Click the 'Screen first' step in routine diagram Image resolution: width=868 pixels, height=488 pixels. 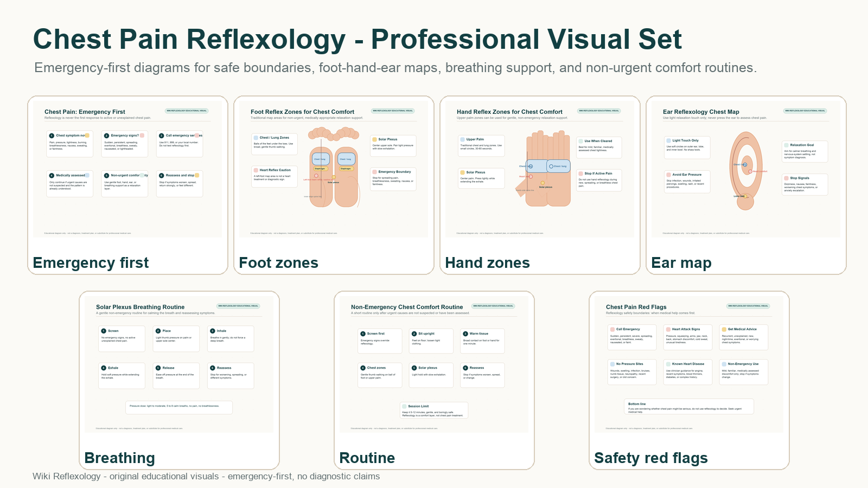[380, 341]
